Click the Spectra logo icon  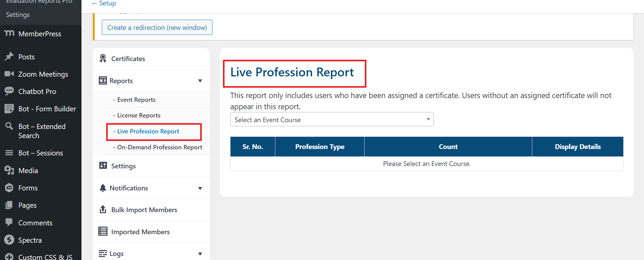[9, 240]
